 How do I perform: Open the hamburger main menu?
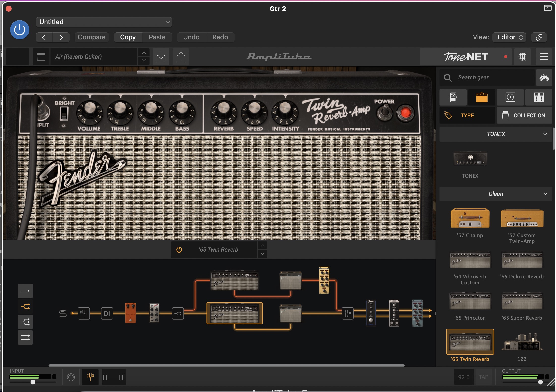[544, 57]
